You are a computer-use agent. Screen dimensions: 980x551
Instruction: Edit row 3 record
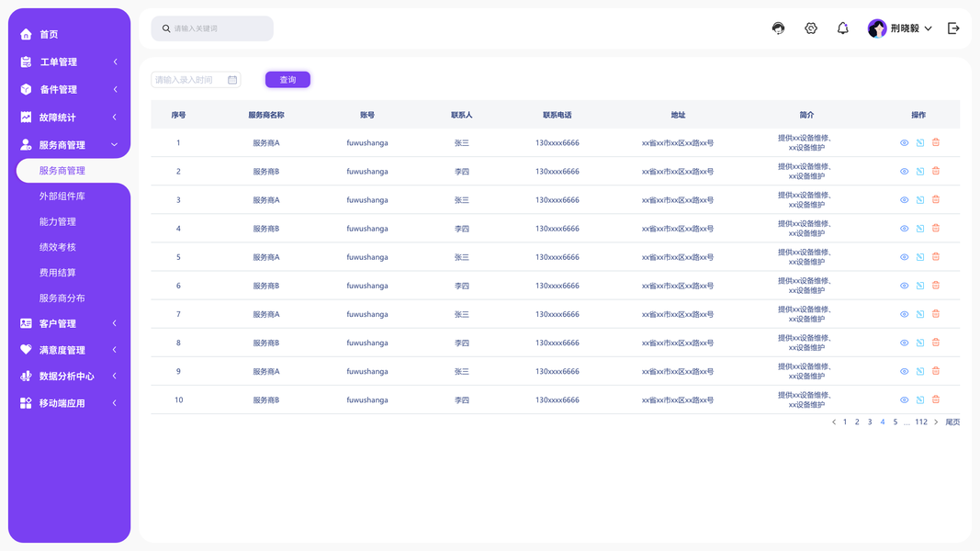[x=920, y=200]
